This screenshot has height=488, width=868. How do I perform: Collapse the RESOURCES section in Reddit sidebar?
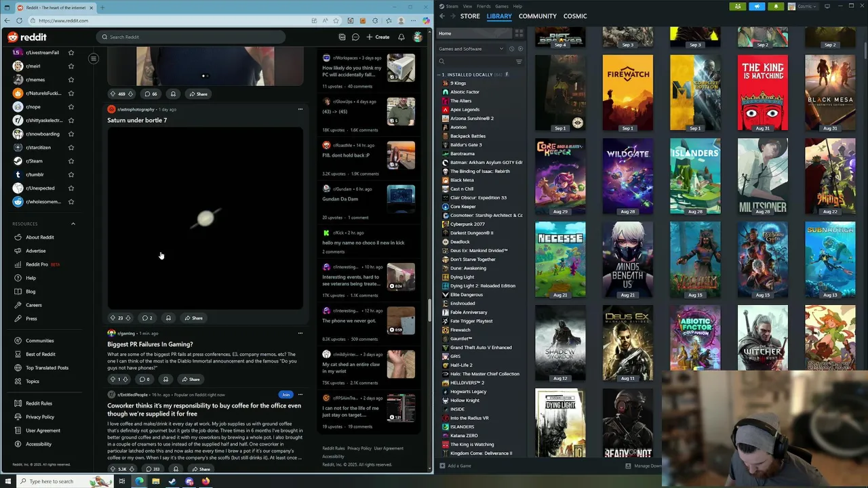click(x=73, y=224)
